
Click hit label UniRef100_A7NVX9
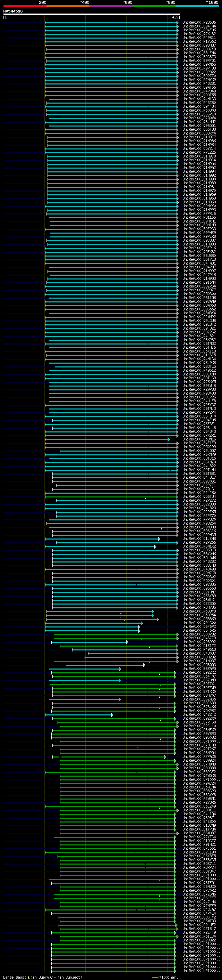199,80
